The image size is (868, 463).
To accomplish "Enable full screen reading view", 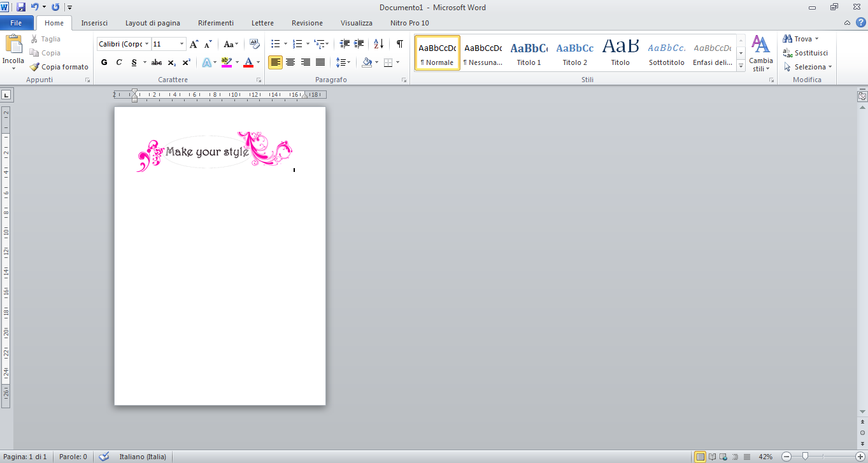I will [713, 457].
